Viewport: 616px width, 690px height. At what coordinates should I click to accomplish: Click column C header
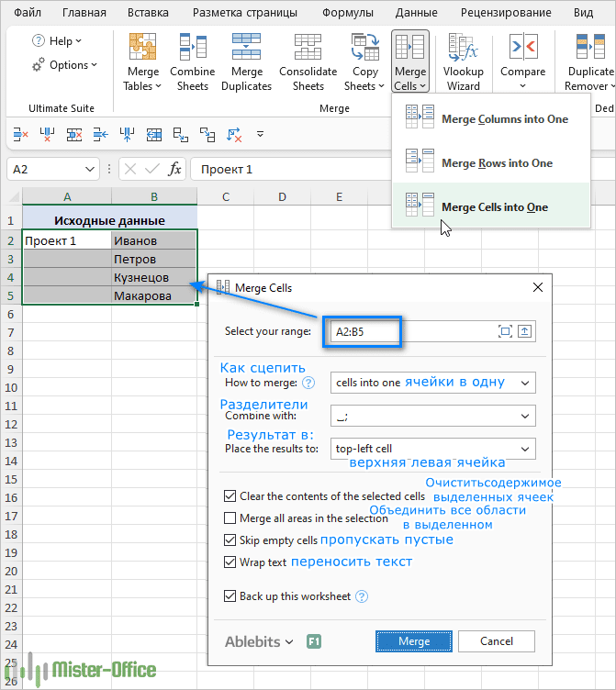pyautogui.click(x=226, y=196)
